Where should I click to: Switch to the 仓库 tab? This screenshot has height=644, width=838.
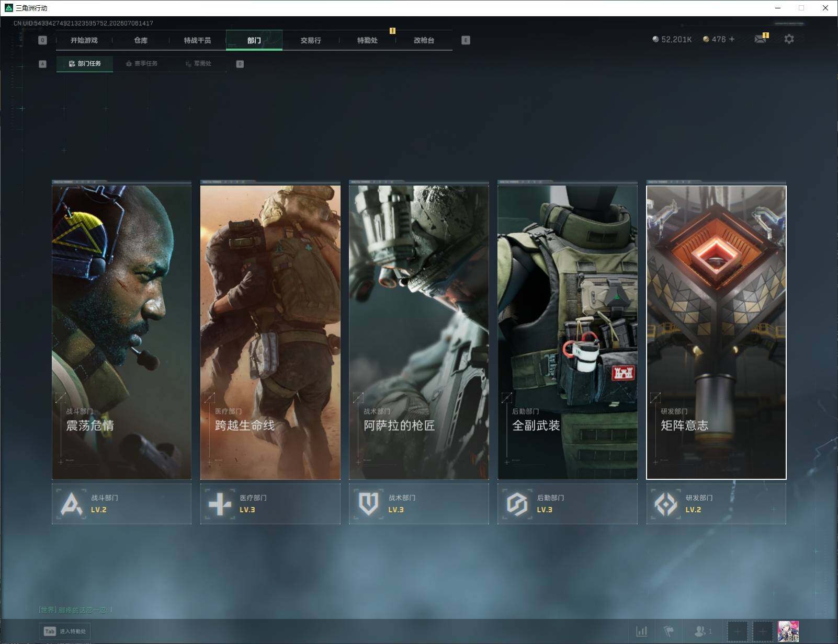(141, 40)
